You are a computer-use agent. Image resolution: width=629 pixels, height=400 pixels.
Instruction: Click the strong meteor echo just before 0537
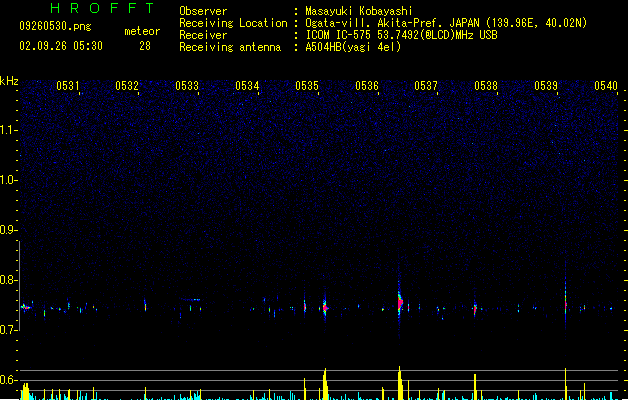click(x=400, y=303)
